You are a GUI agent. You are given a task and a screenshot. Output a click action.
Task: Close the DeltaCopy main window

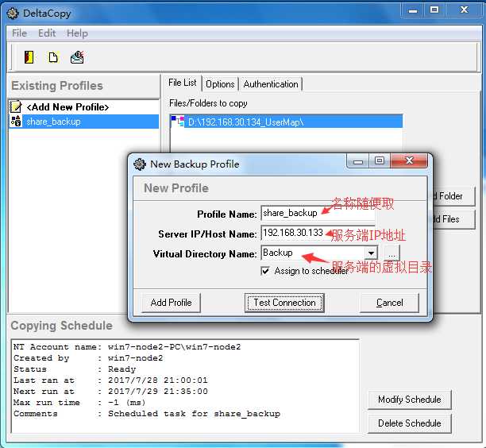464,10
